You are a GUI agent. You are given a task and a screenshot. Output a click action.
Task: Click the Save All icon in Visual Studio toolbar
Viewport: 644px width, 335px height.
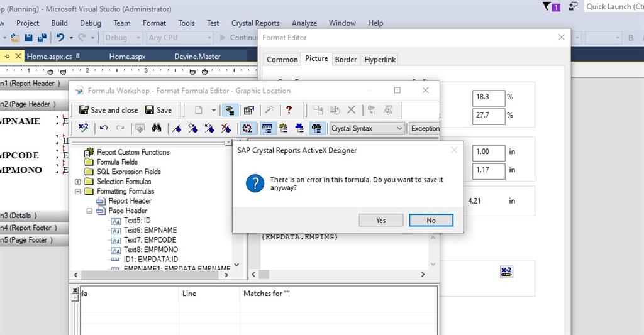click(x=42, y=38)
